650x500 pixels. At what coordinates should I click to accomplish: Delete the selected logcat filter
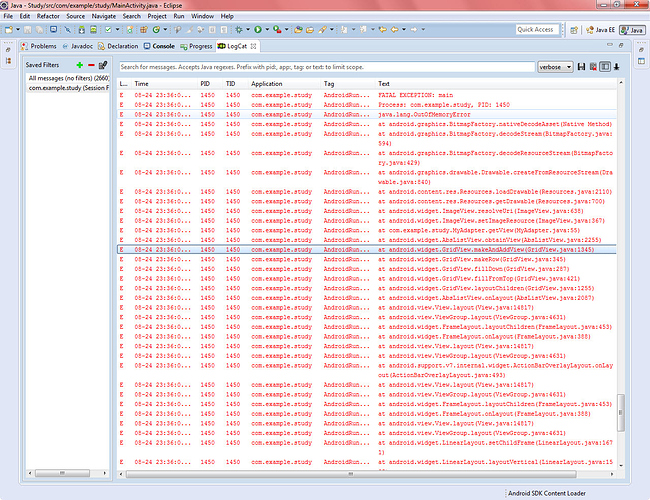tap(91, 64)
